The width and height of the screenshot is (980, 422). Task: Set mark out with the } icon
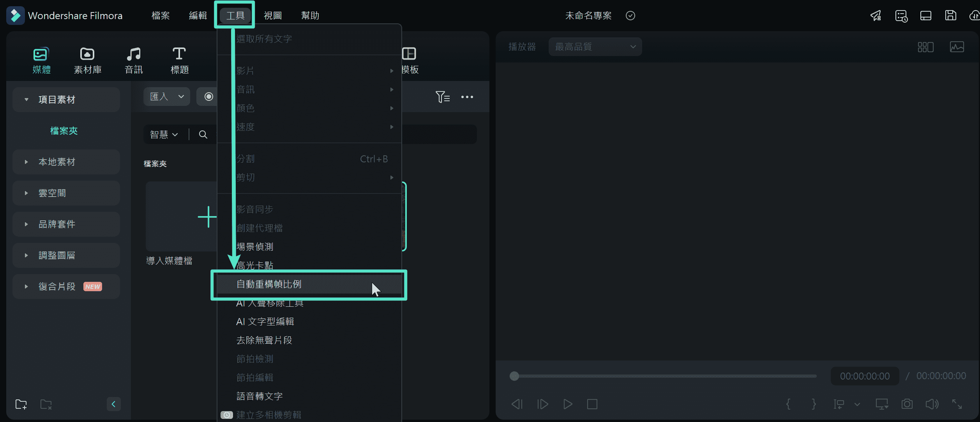tap(814, 404)
